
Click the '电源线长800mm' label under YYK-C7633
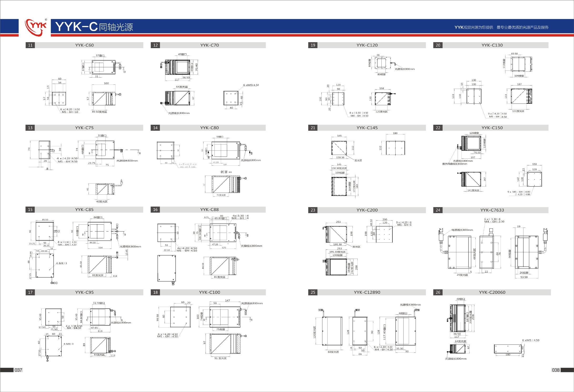(462, 230)
